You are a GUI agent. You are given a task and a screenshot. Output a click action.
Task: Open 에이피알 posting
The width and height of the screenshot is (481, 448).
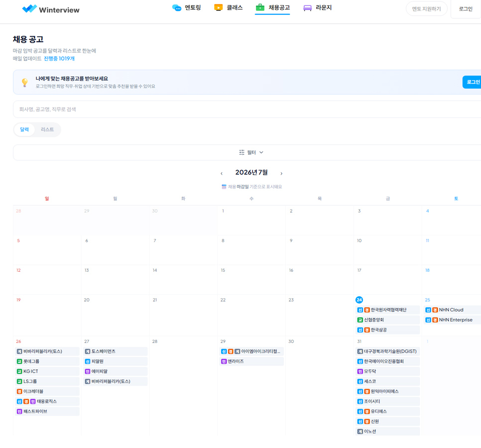116,371
